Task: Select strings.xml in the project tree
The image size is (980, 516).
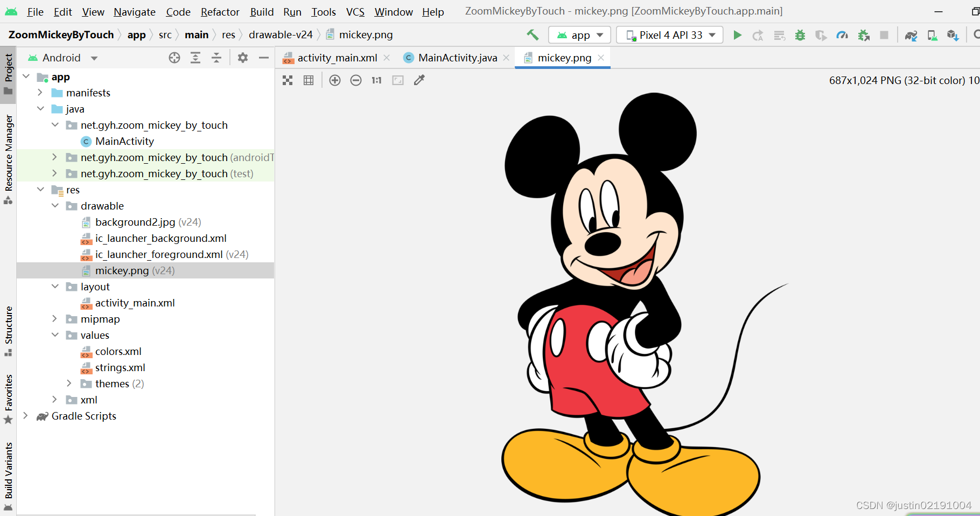Action: point(120,367)
